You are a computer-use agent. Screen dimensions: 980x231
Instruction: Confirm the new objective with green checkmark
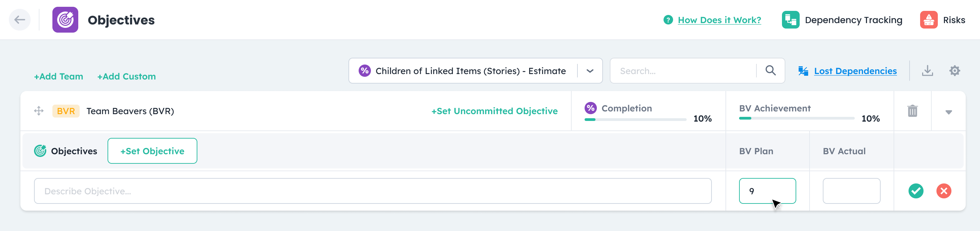916,191
